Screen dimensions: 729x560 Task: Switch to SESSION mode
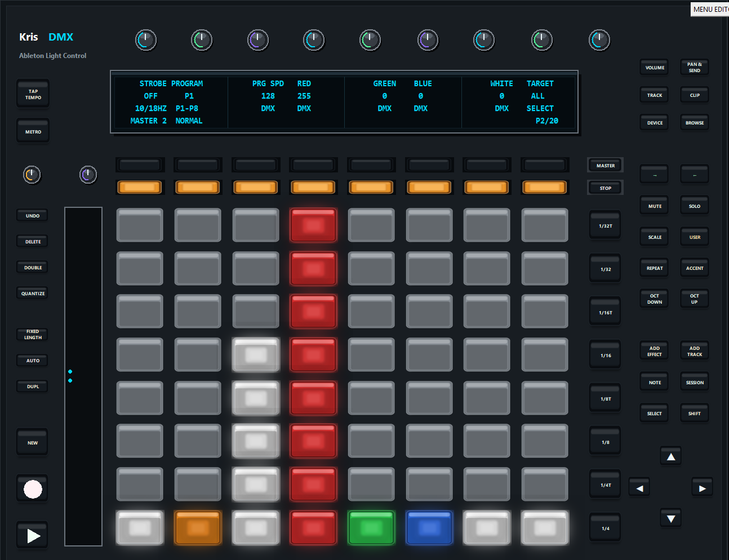click(694, 383)
